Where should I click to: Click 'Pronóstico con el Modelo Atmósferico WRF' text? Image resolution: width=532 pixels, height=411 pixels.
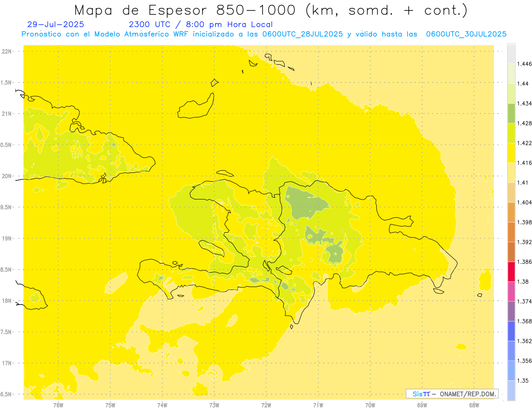tap(105, 34)
